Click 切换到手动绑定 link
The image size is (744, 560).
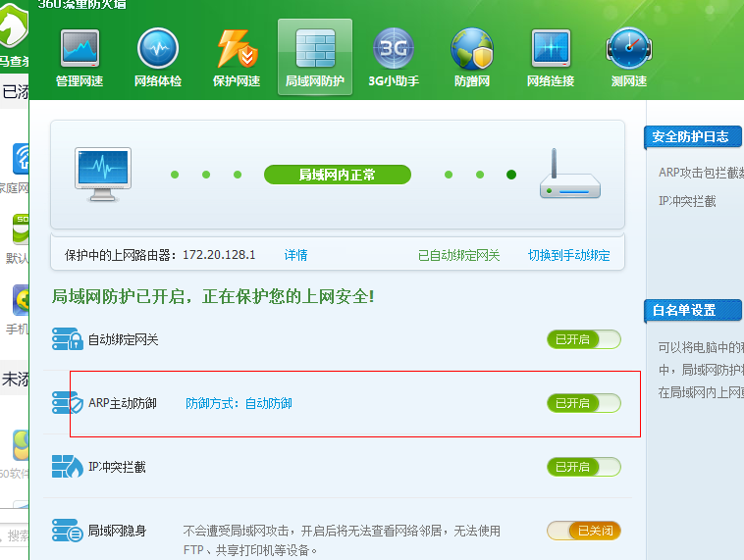click(x=568, y=255)
